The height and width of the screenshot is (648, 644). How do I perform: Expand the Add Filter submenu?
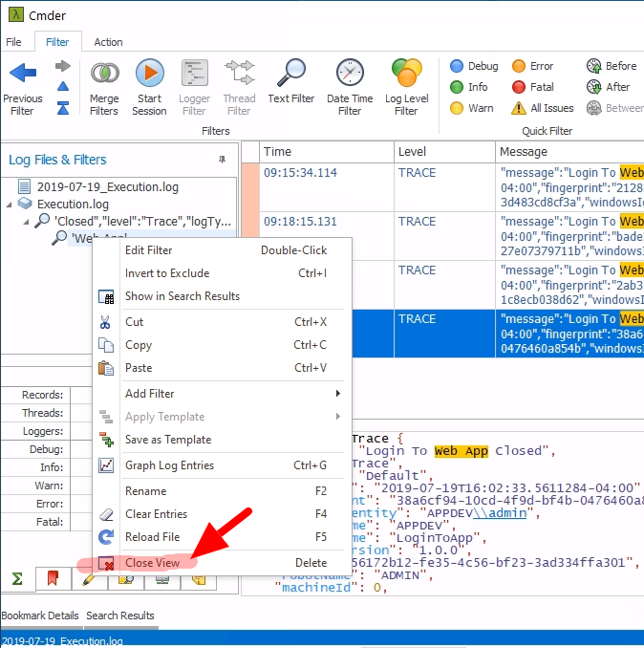click(223, 394)
